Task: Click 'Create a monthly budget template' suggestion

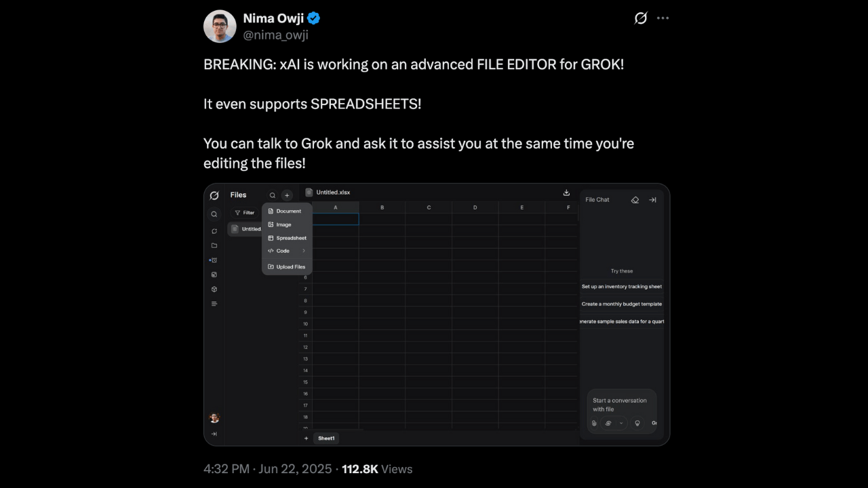Action: click(621, 304)
